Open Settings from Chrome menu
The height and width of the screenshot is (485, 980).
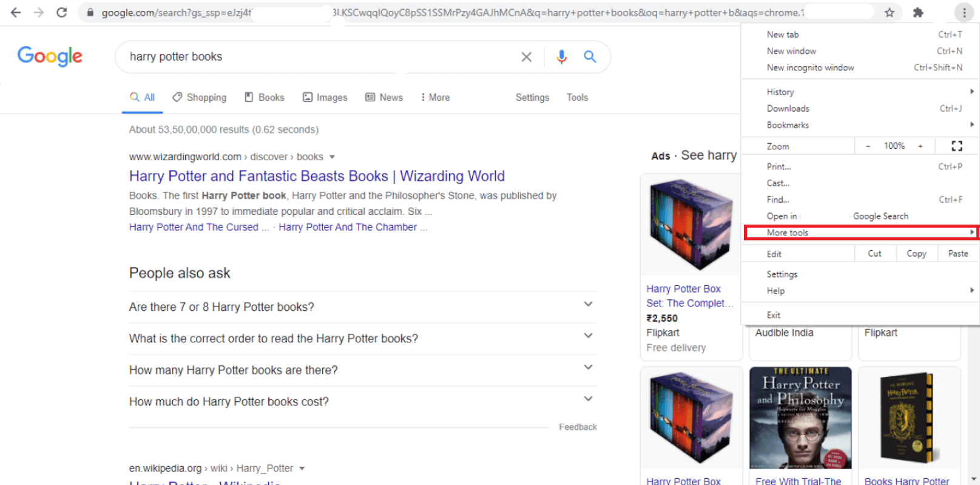point(860,274)
